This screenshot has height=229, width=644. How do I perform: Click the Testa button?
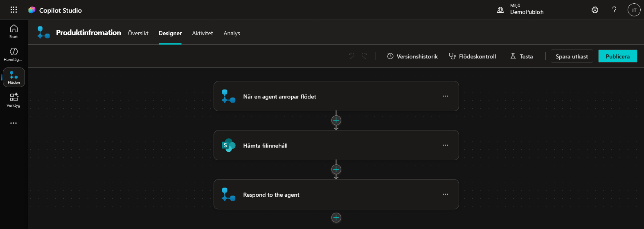coord(522,56)
